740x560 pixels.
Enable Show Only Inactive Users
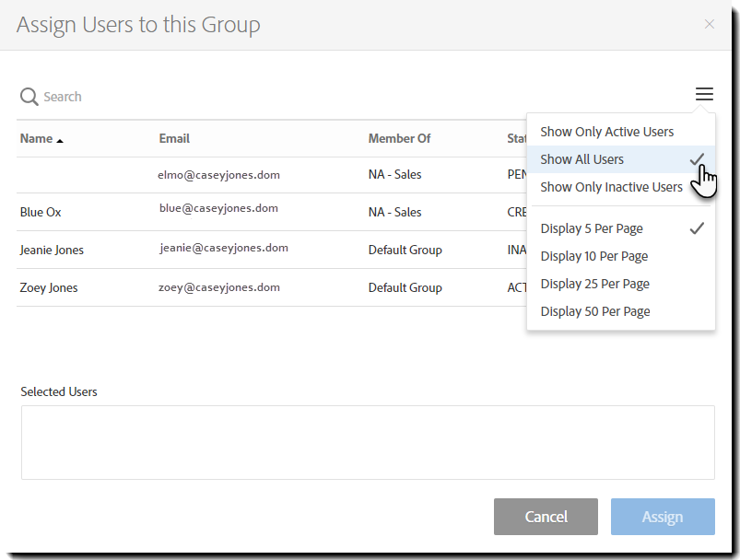611,186
